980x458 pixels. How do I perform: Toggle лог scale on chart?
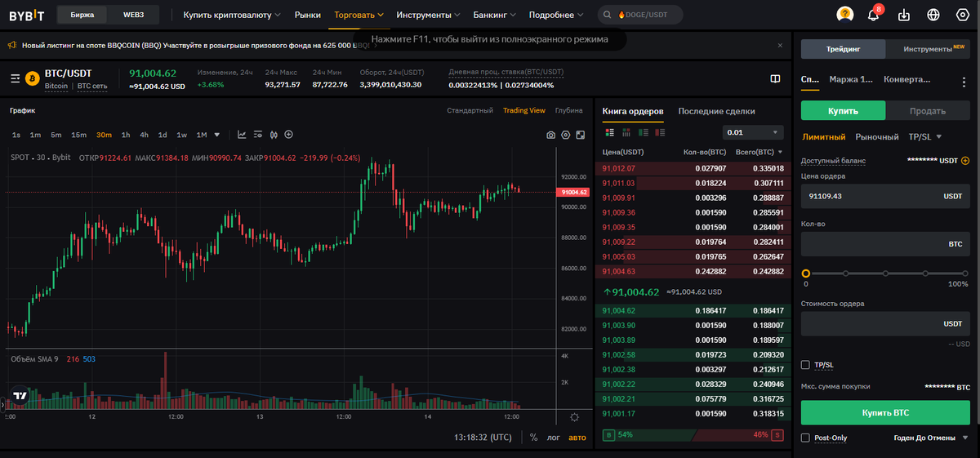click(554, 438)
